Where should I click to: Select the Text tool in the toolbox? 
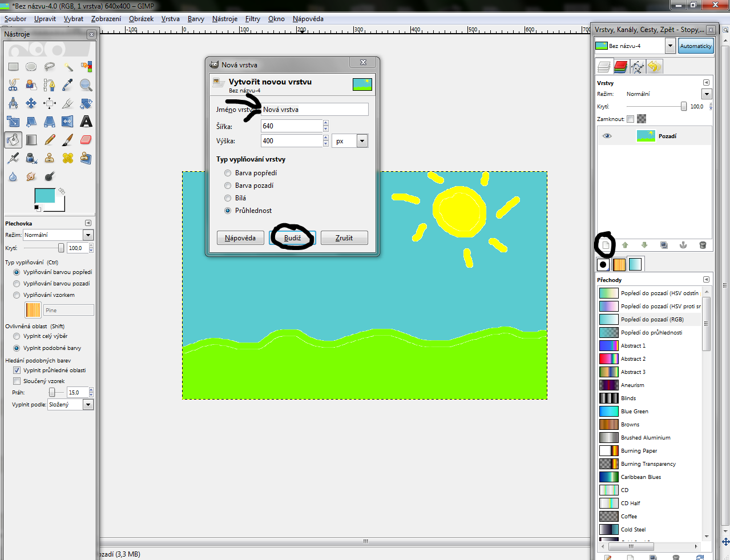click(86, 122)
